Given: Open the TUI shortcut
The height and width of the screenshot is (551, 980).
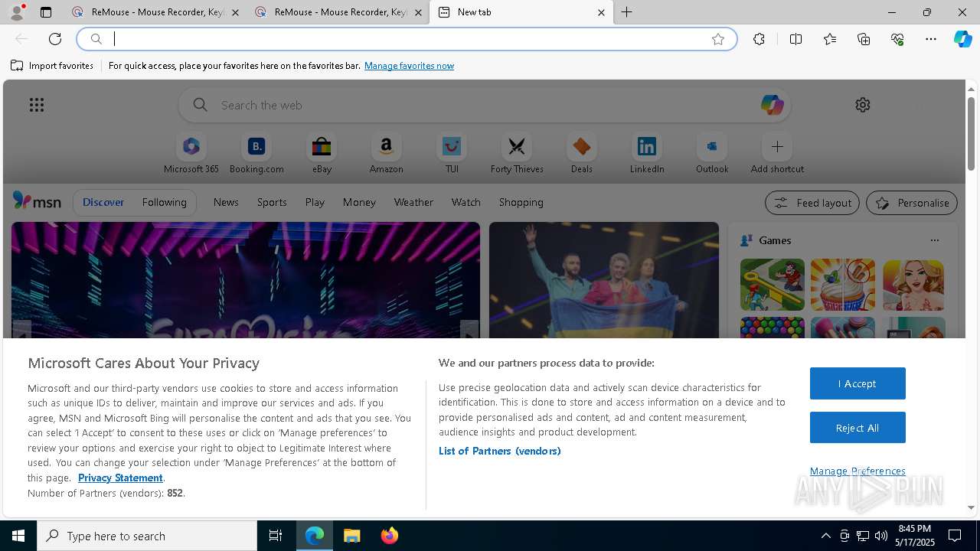Looking at the screenshot, I should [x=452, y=154].
